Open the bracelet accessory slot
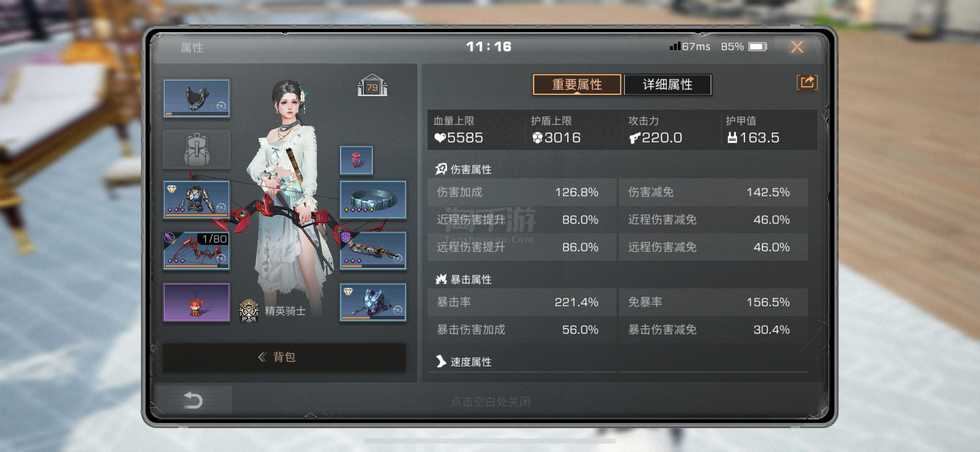 pyautogui.click(x=373, y=199)
